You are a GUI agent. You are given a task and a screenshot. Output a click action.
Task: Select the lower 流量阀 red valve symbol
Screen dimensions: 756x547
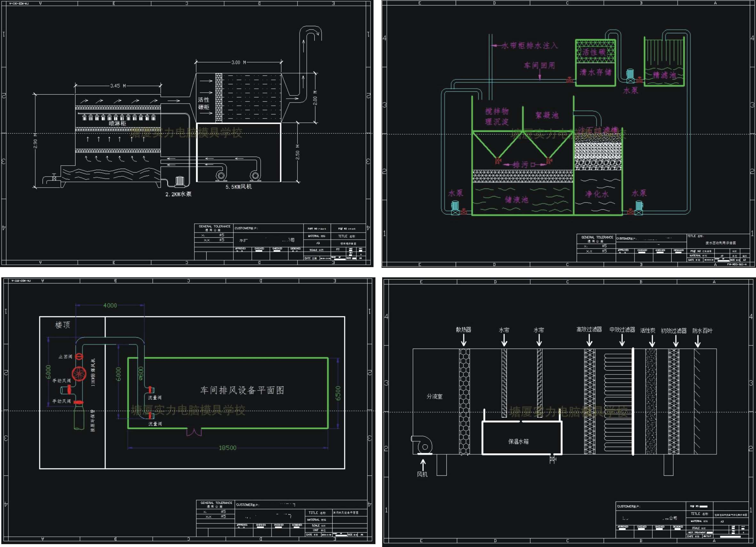click(150, 415)
